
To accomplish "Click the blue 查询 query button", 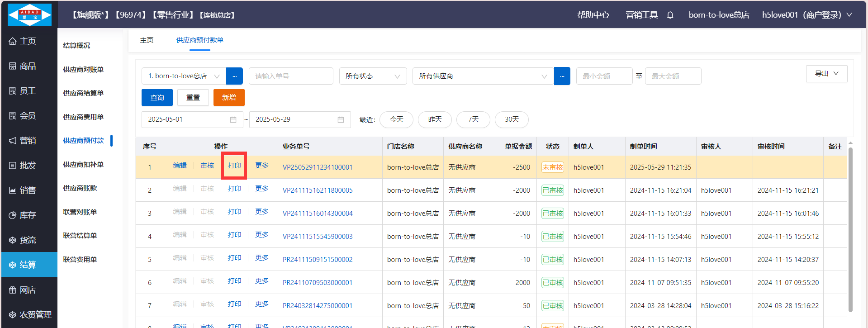I will click(157, 97).
